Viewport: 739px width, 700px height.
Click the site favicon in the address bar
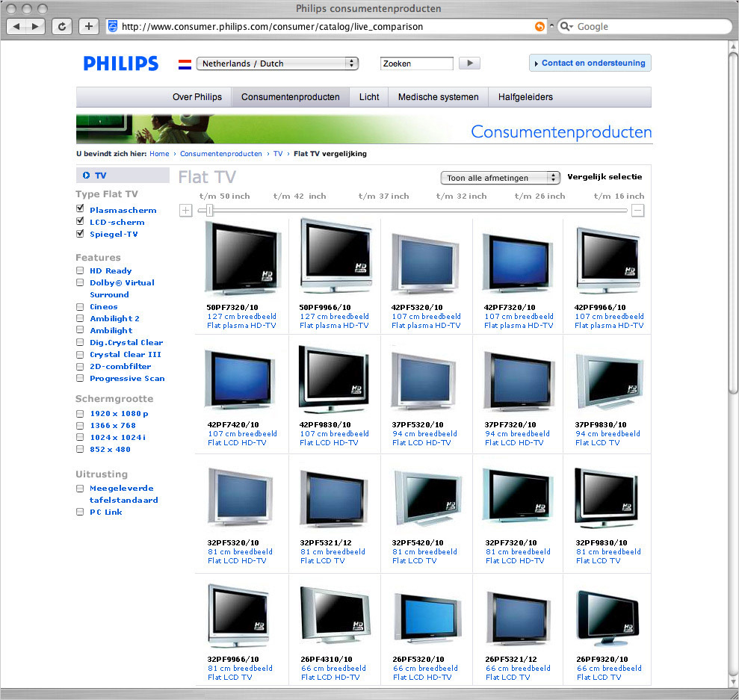click(113, 26)
